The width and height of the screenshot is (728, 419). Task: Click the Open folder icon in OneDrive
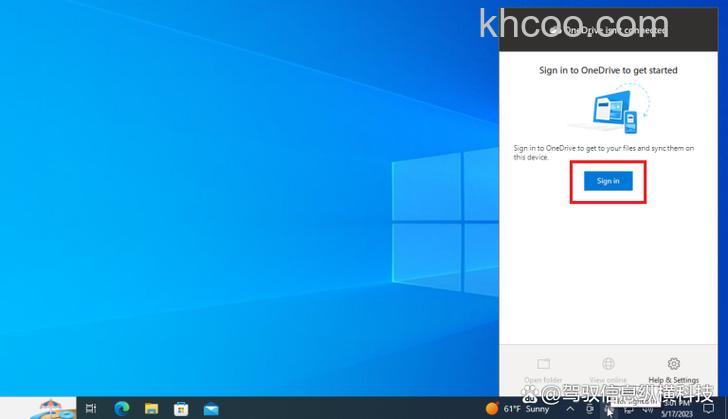click(x=543, y=364)
